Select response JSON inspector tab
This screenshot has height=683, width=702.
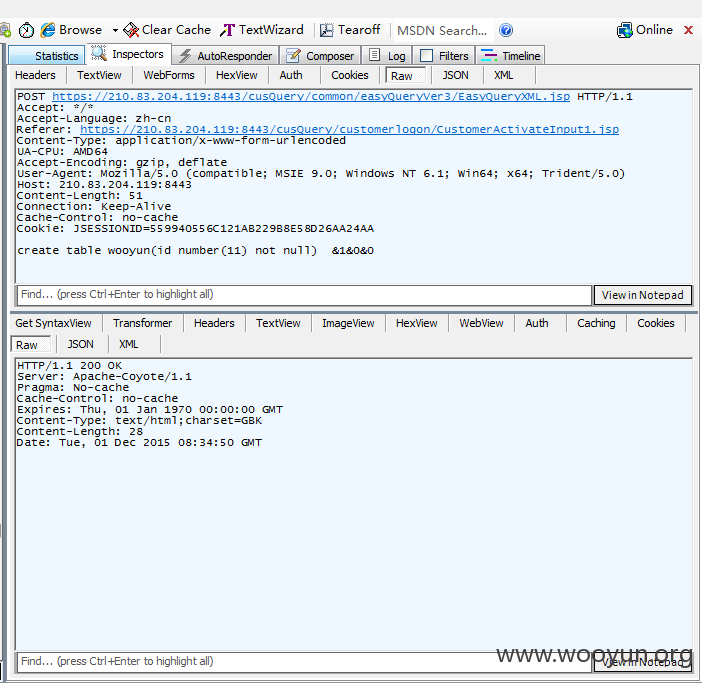pyautogui.click(x=81, y=344)
